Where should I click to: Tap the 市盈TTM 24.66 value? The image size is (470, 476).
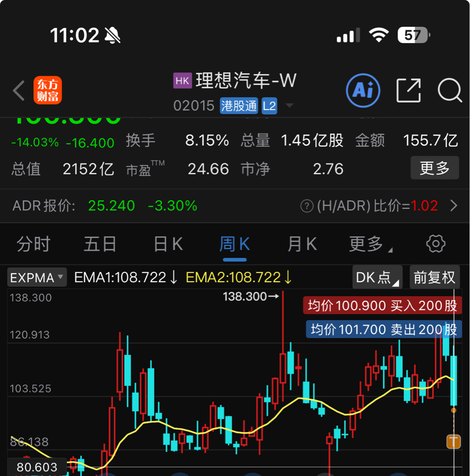point(208,169)
